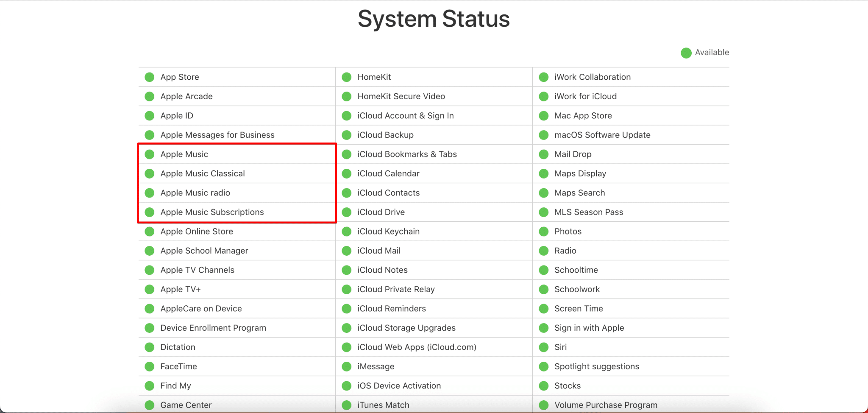The image size is (868, 413).
Task: Click the status dot next to HomeKit
Action: pos(346,77)
